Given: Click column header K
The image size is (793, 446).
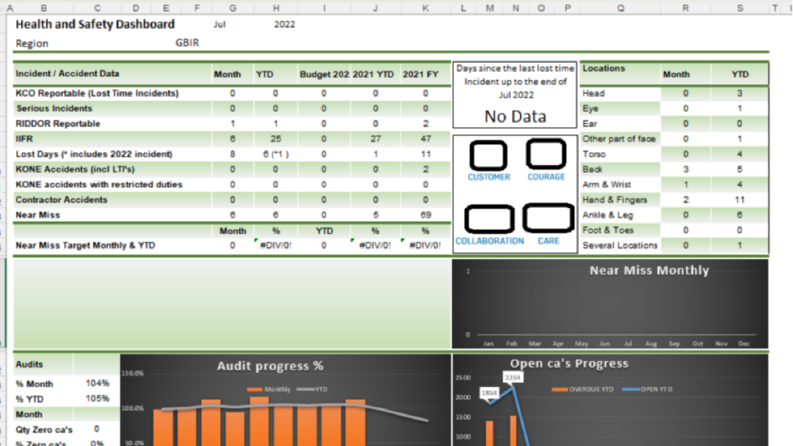Looking at the screenshot, I should (425, 8).
